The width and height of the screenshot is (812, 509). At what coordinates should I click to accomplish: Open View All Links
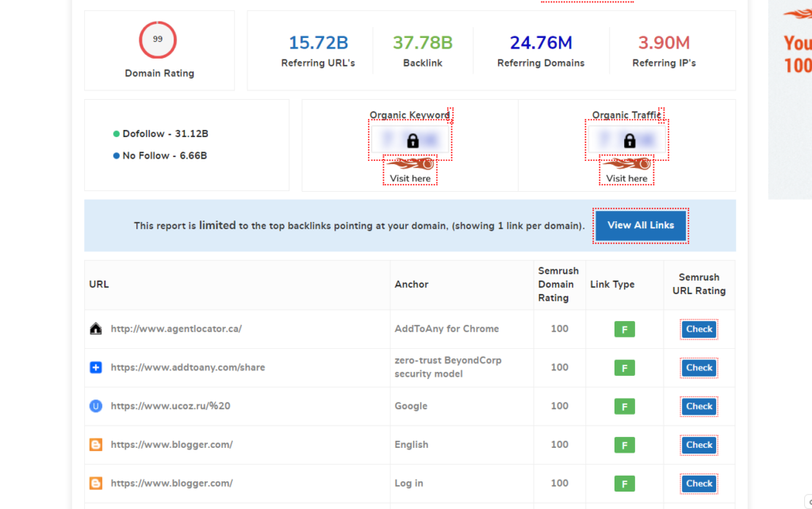640,224
